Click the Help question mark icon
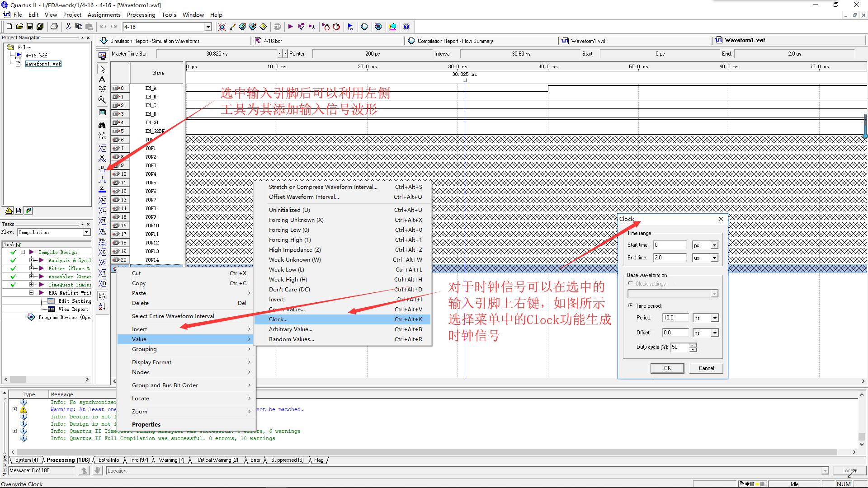 (x=406, y=27)
